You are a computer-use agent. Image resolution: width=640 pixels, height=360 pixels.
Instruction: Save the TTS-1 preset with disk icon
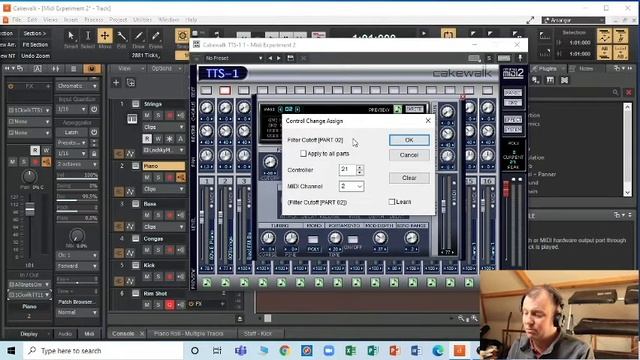click(x=290, y=58)
